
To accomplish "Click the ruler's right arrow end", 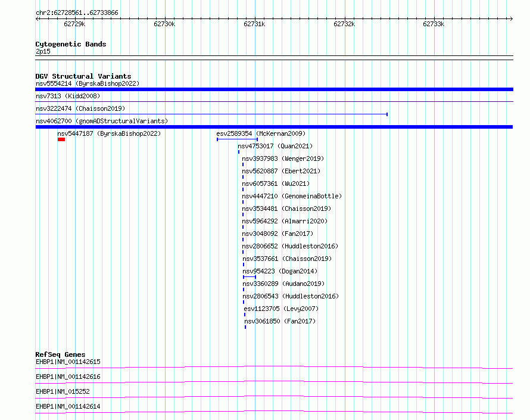I will [512, 19].
